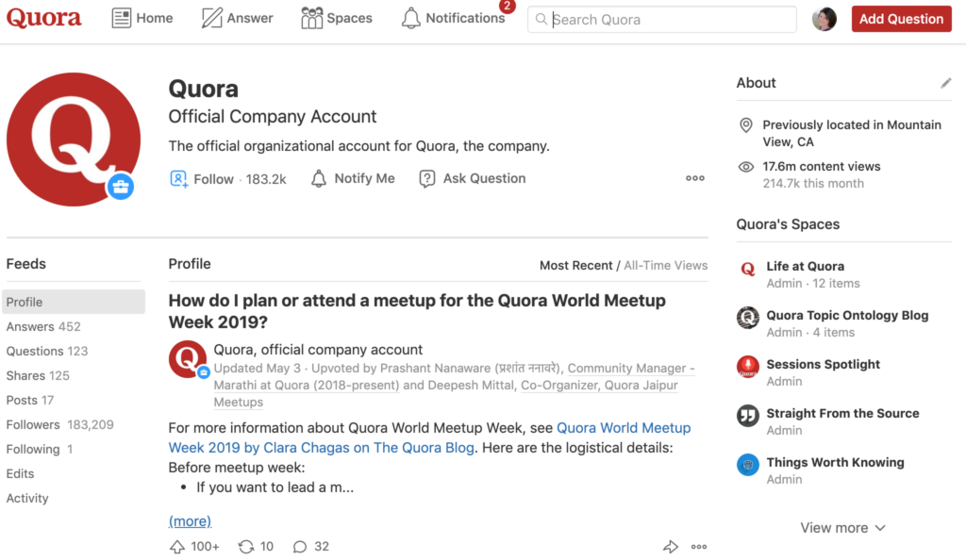The width and height of the screenshot is (966, 560).
Task: Click the Ask Question bubble icon
Action: click(x=427, y=178)
